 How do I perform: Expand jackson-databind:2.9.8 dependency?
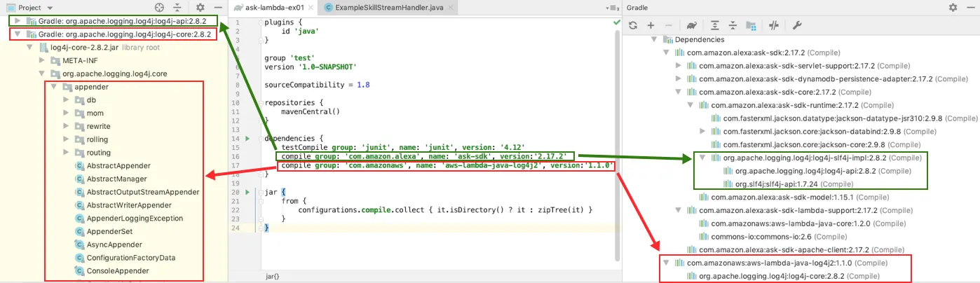click(703, 131)
